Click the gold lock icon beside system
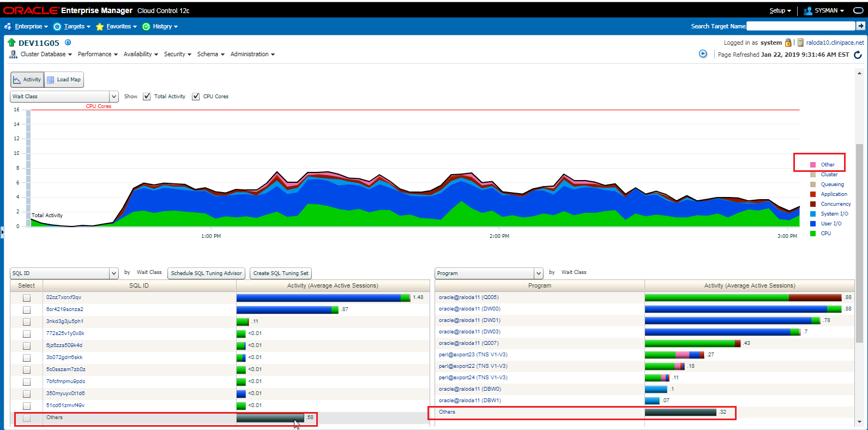This screenshot has height=430, width=868. 788,43
